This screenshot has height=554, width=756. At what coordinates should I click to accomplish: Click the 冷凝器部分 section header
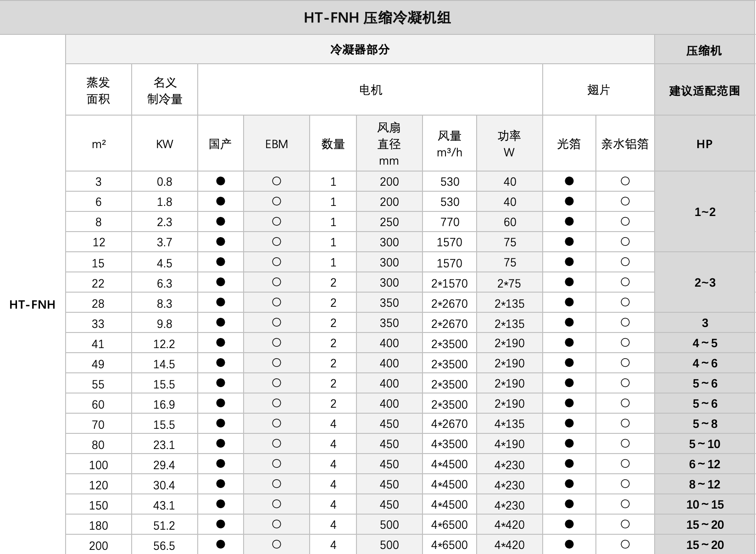[x=360, y=50]
